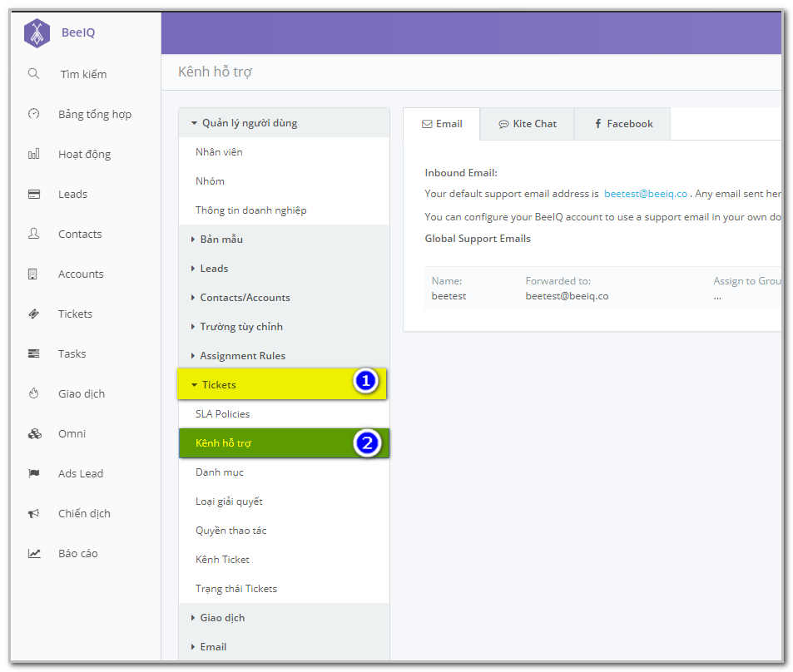Click the forwarded address beetest@beeiq.co cell
Image resolution: width=793 pixels, height=672 pixels.
[x=567, y=296]
